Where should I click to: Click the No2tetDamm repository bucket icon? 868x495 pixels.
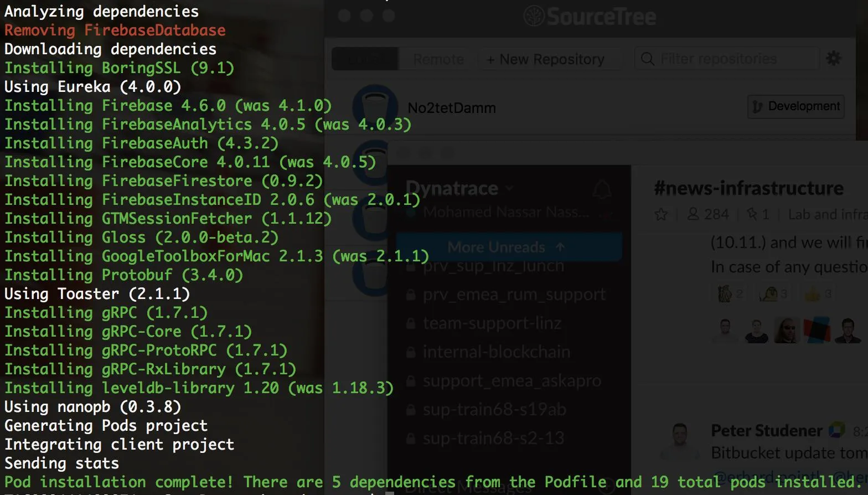(375, 108)
